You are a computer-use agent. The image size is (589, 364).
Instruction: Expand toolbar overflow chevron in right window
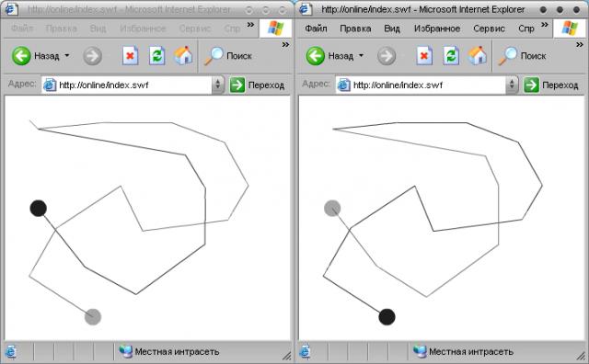pos(580,45)
